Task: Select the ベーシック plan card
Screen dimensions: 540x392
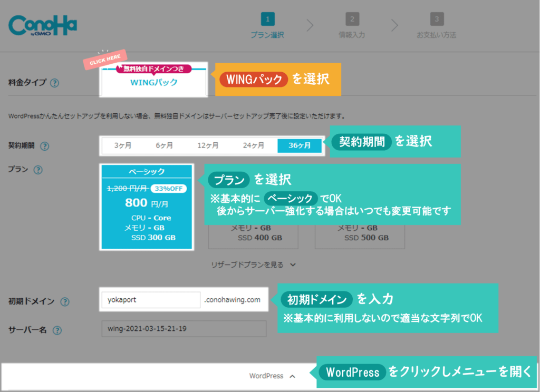Action: (x=147, y=207)
